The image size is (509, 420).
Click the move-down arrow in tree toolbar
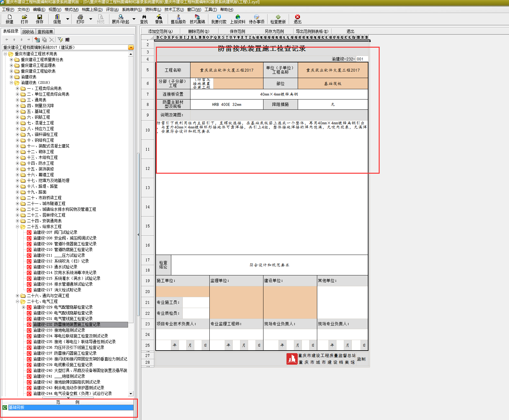[x=21, y=40]
